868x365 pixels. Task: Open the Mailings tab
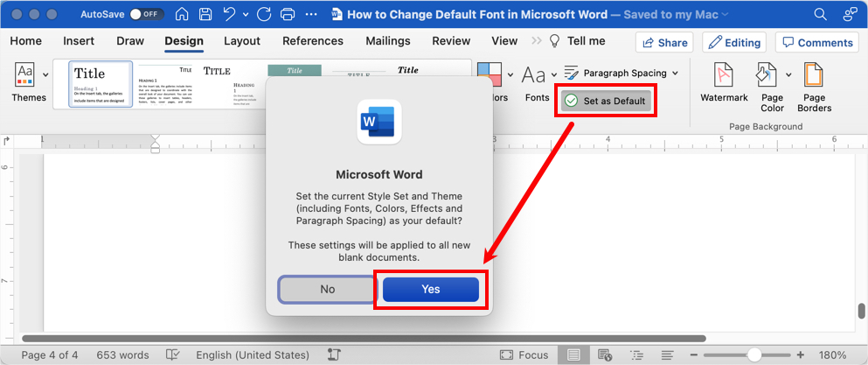tap(388, 41)
